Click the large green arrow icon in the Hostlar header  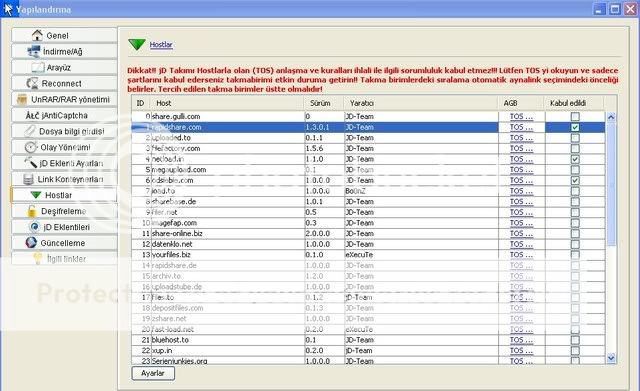[x=137, y=44]
